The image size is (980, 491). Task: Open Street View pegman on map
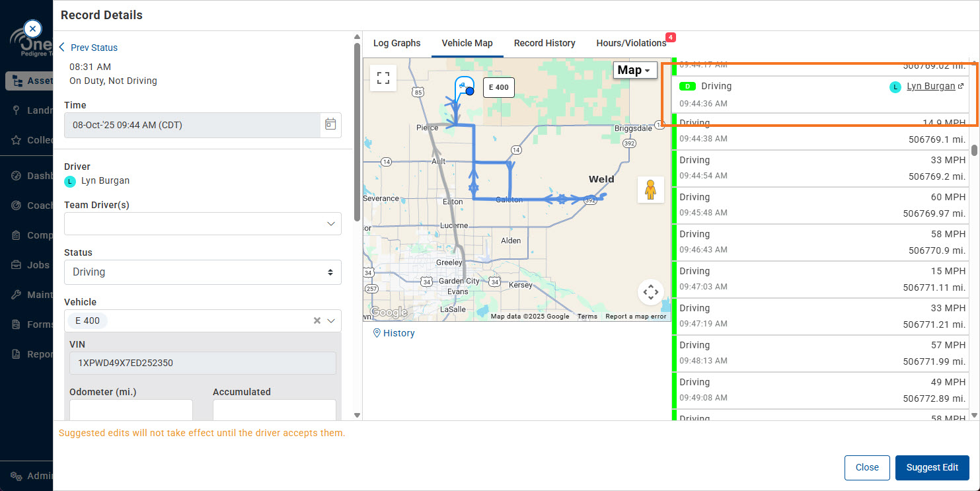point(650,190)
